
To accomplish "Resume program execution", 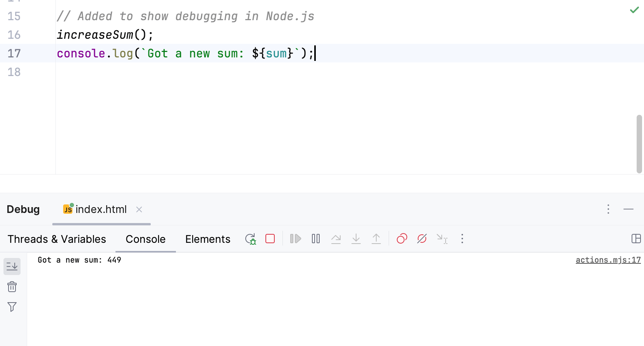I will tap(296, 239).
